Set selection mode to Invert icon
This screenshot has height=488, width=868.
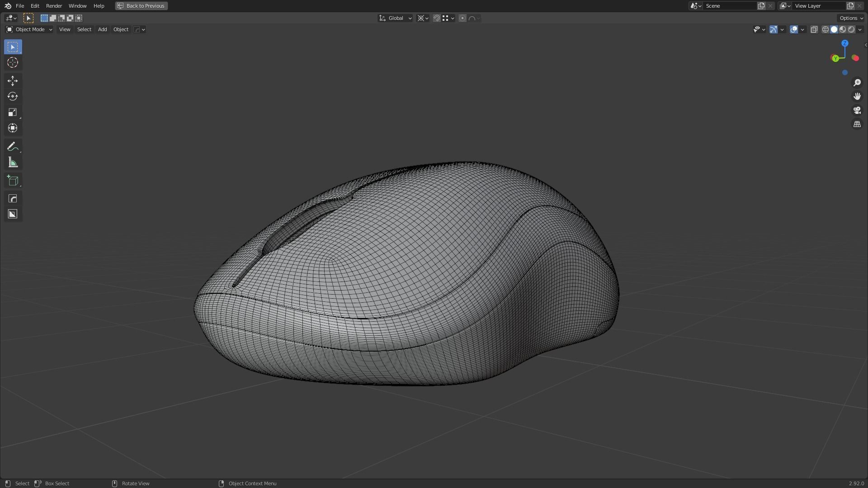70,18
